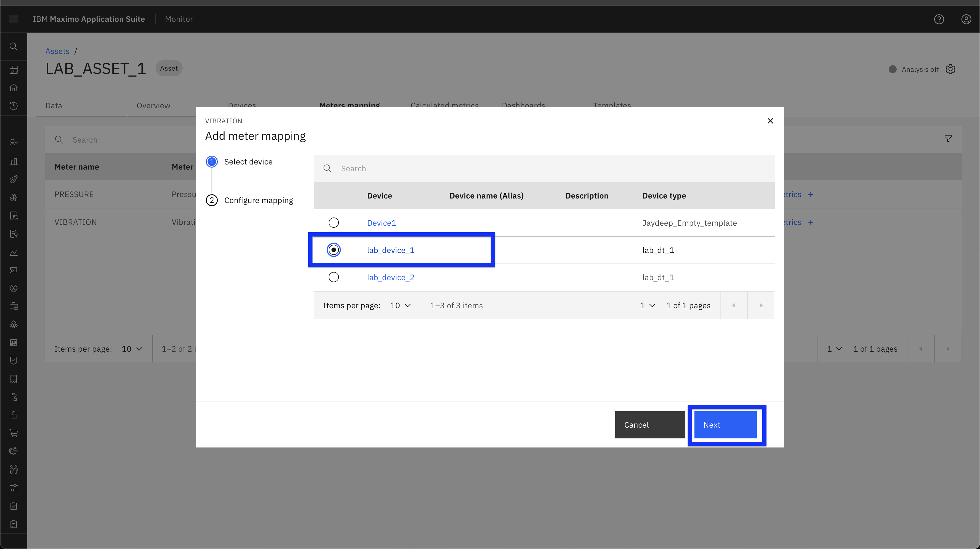Open the Device1 link
980x549 pixels.
382,223
